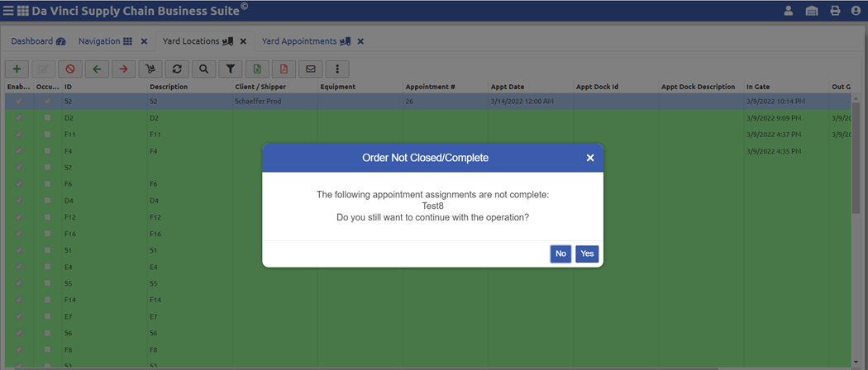Toggle Enabled checkbox for row S2
Image resolution: width=868 pixels, height=370 pixels.
pos(19,102)
